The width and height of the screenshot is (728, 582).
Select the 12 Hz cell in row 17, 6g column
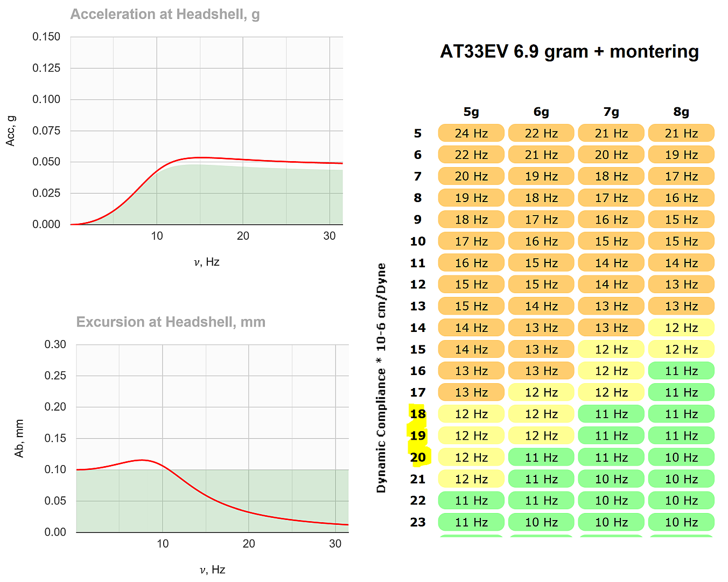(x=541, y=392)
